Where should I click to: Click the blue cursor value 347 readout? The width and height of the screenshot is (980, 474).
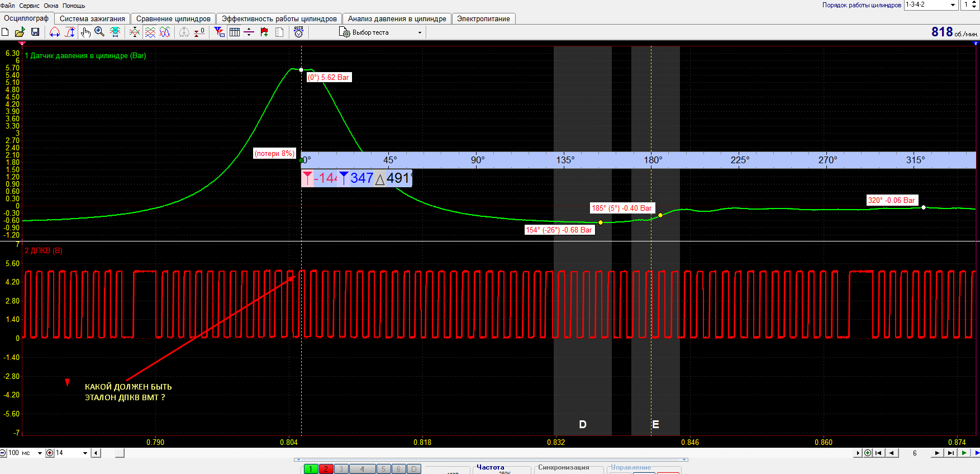[x=361, y=178]
